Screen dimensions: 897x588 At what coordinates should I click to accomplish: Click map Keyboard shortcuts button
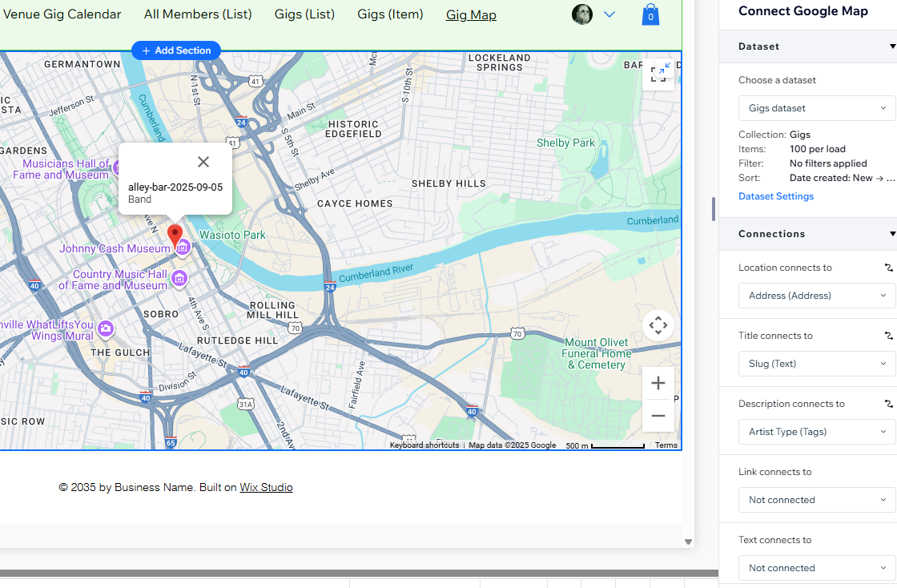(x=424, y=445)
